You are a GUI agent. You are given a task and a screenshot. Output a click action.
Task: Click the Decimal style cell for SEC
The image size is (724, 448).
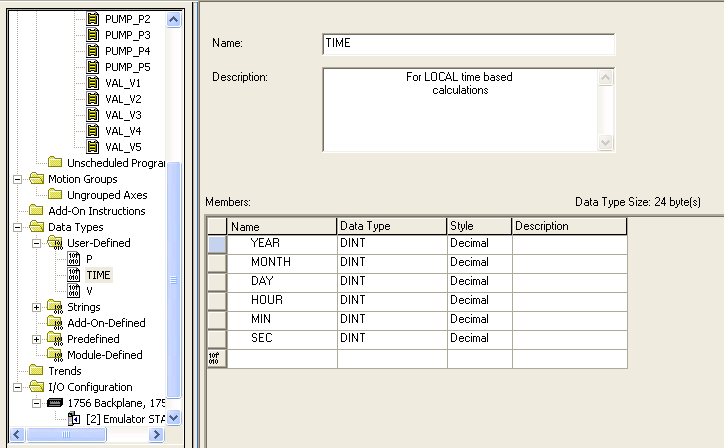coord(479,339)
